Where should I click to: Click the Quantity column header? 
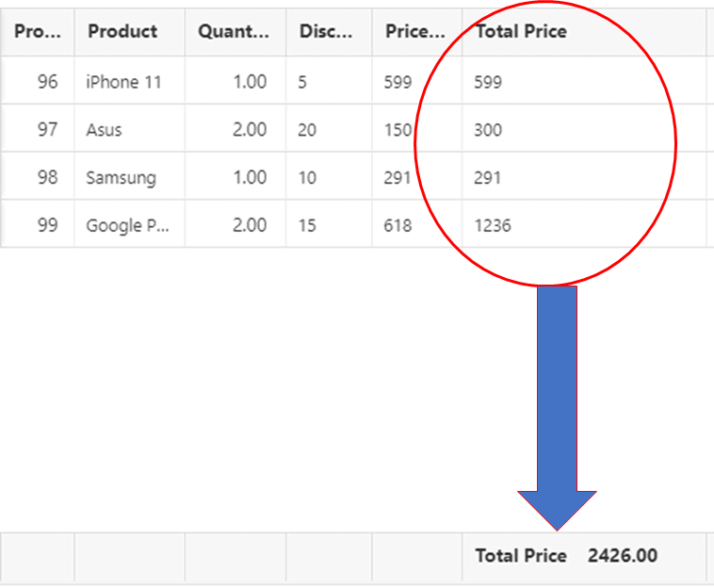235,31
